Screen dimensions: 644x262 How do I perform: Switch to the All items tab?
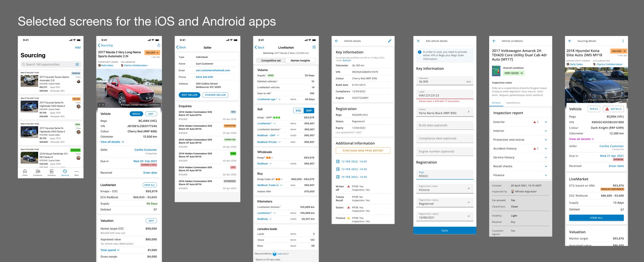[x=496, y=103]
